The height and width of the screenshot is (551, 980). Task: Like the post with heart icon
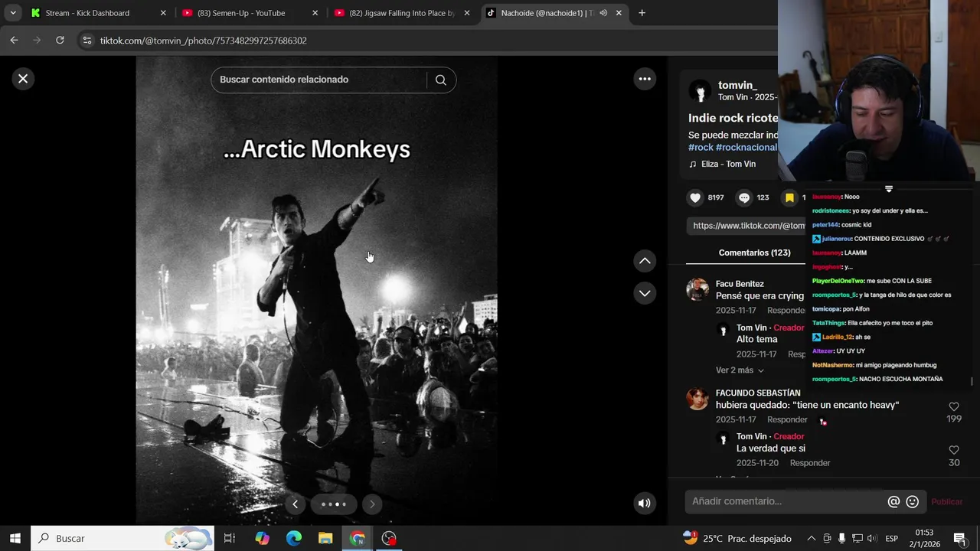[695, 197]
